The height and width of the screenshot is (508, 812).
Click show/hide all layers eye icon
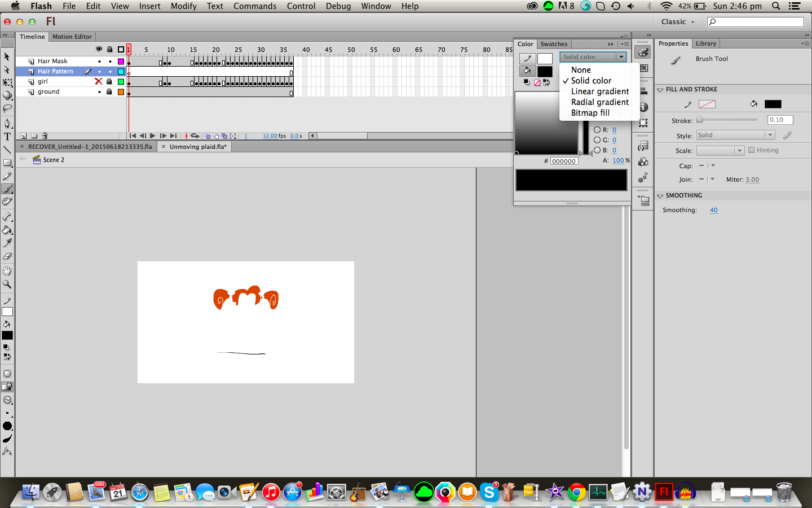[99, 50]
